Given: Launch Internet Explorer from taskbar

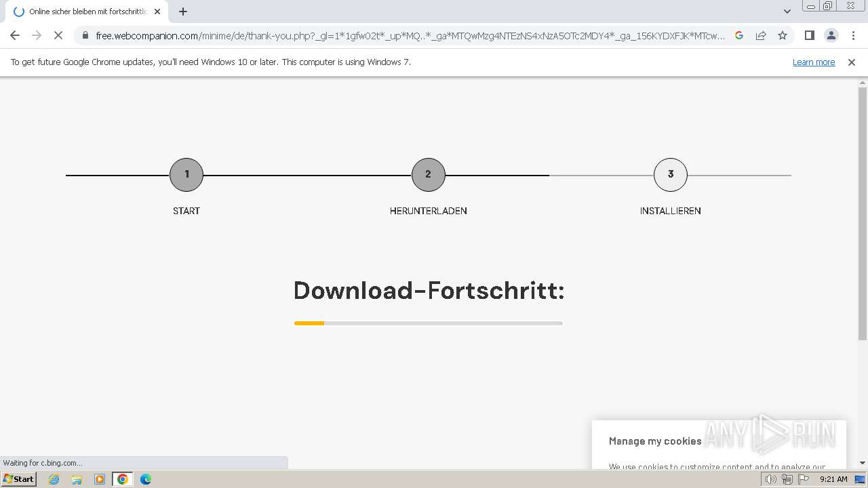Looking at the screenshot, I should pos(54,479).
